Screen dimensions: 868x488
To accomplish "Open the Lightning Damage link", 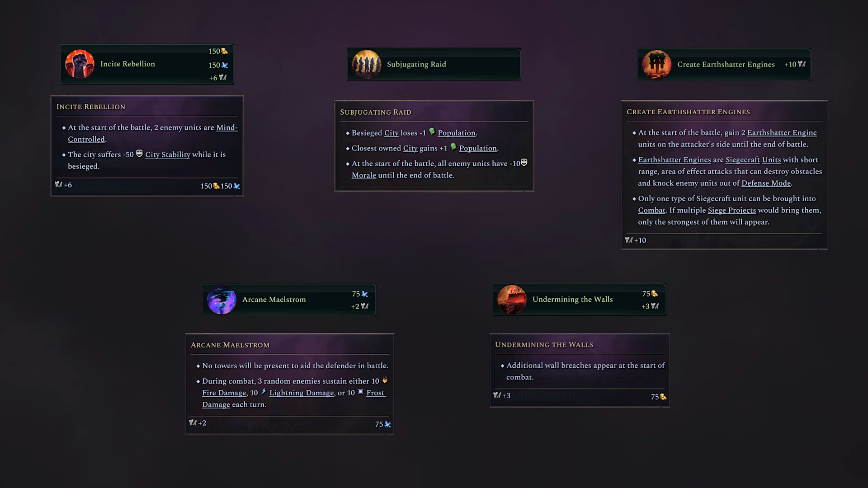I will tap(302, 393).
